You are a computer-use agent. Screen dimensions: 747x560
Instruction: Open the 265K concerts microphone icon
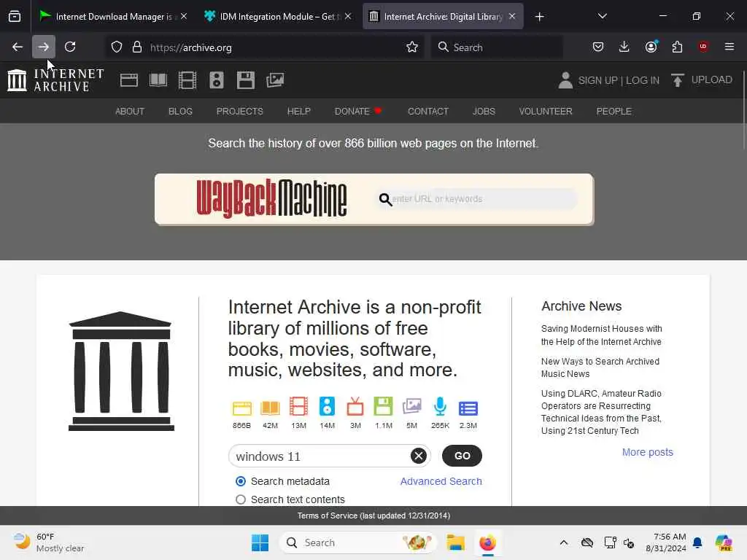coord(440,407)
